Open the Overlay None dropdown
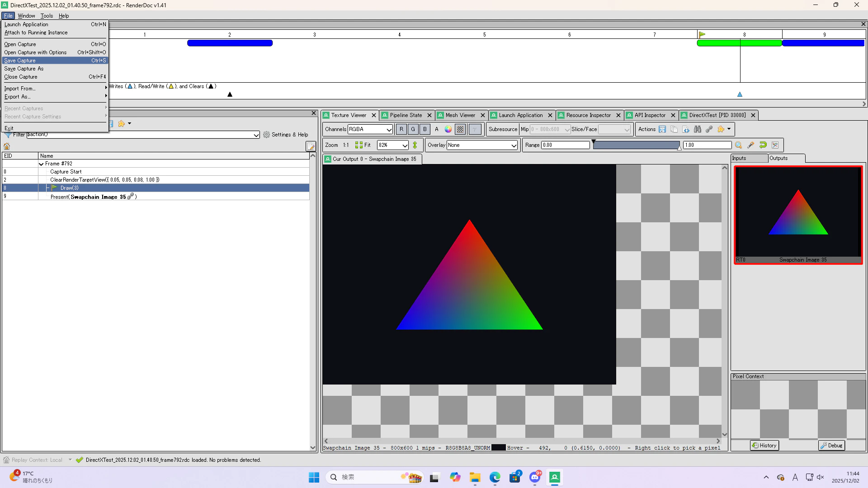Image resolution: width=868 pixels, height=488 pixels. pyautogui.click(x=482, y=145)
